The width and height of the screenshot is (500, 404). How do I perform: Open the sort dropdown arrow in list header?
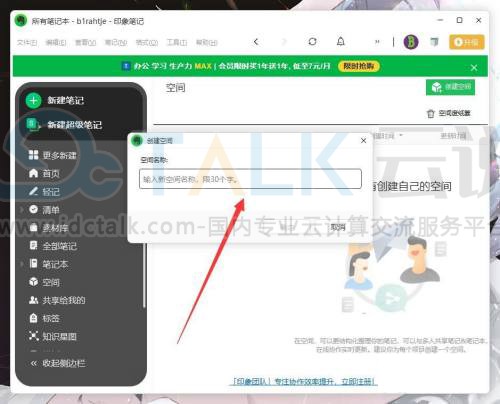pyautogui.click(x=401, y=135)
